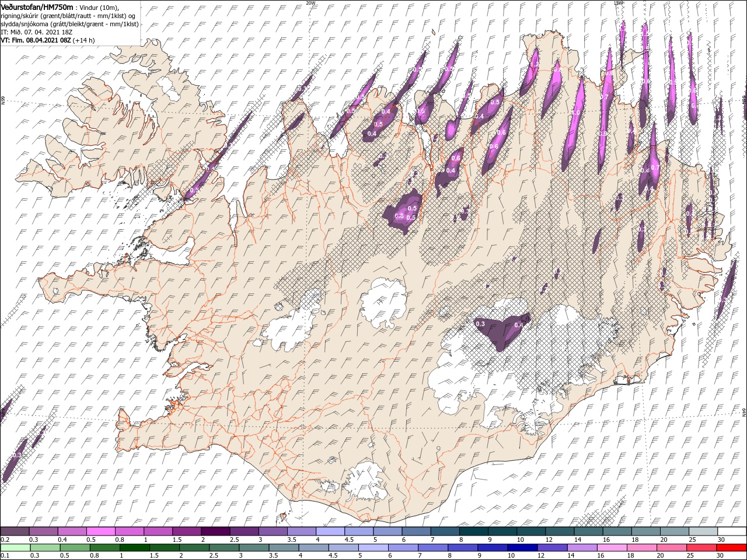Select the pale pink swatch labelled 16 lower legend
747x560 pixels.
[611, 548]
